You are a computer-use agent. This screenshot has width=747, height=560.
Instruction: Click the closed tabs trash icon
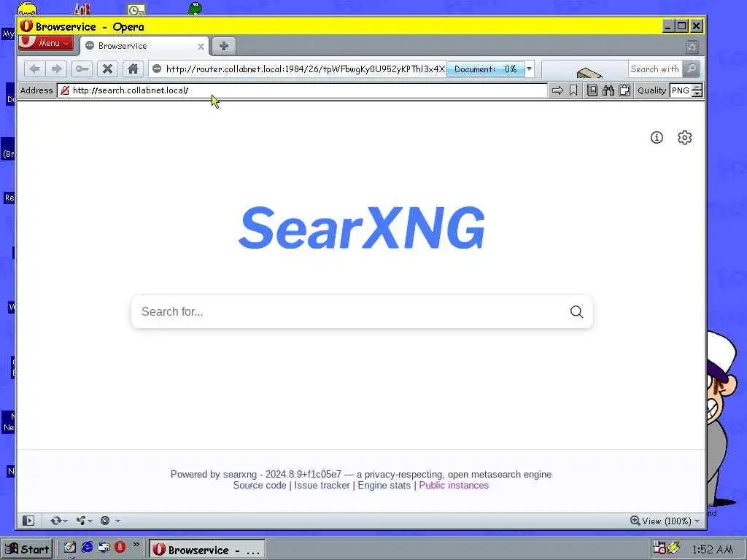pyautogui.click(x=692, y=47)
